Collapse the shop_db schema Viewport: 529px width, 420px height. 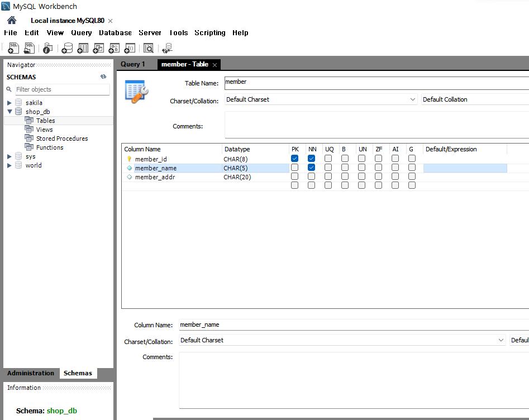[x=9, y=111]
